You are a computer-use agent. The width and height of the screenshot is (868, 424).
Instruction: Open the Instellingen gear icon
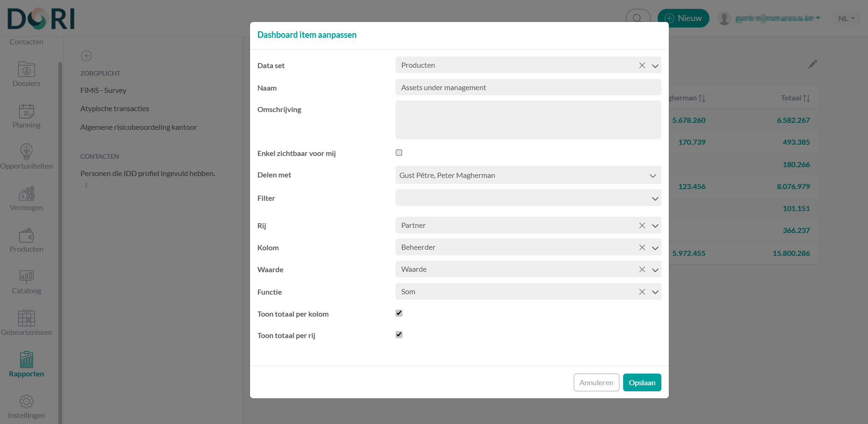27,401
